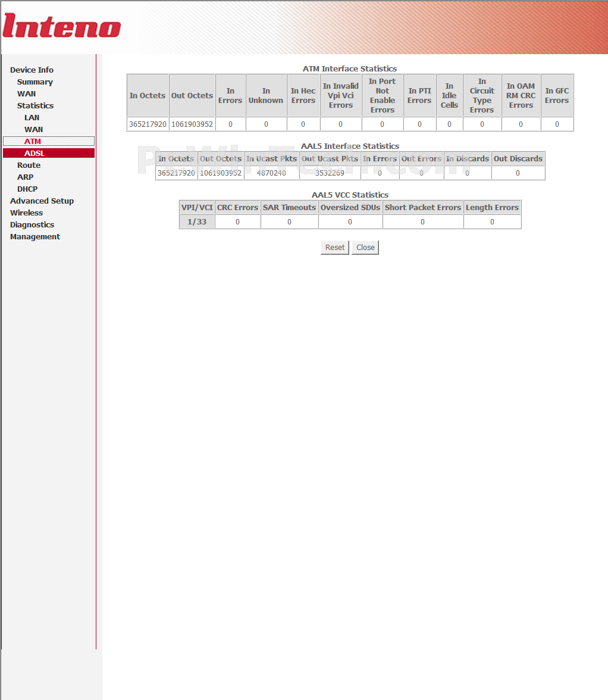Click the In Ucast Pkts header

[271, 159]
